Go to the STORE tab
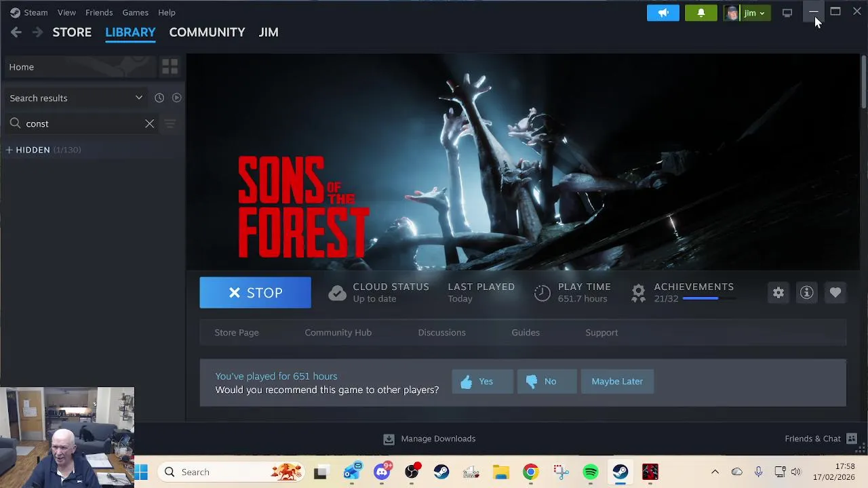 point(72,32)
